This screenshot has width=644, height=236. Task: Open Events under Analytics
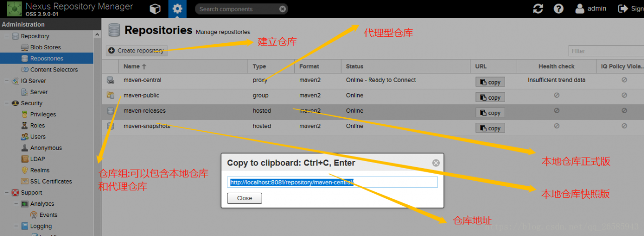[x=48, y=215]
